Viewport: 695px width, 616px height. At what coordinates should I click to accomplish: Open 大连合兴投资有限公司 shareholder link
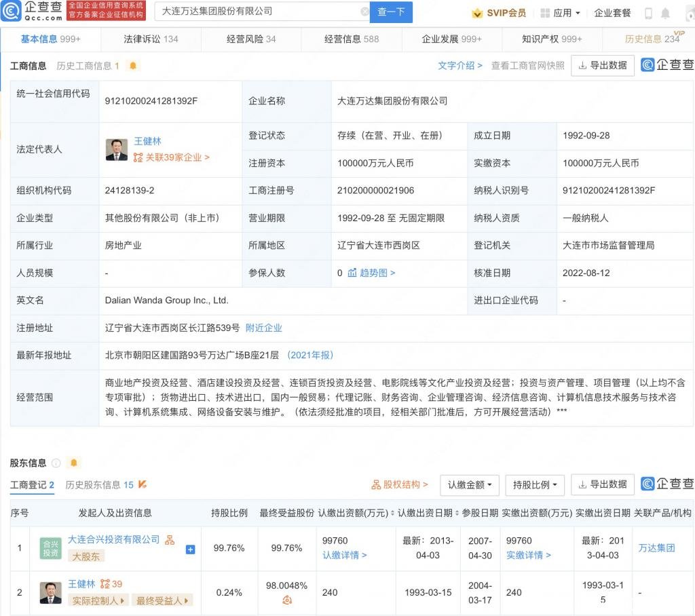pyautogui.click(x=113, y=539)
